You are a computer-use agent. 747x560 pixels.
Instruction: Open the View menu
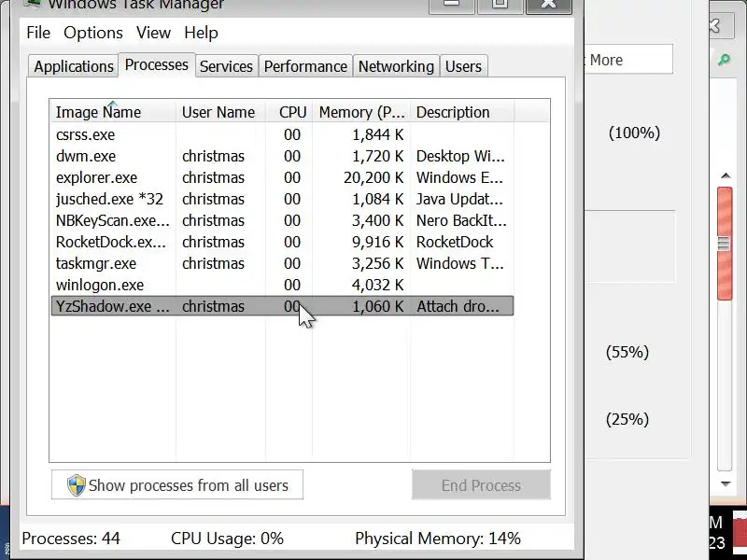pos(153,33)
